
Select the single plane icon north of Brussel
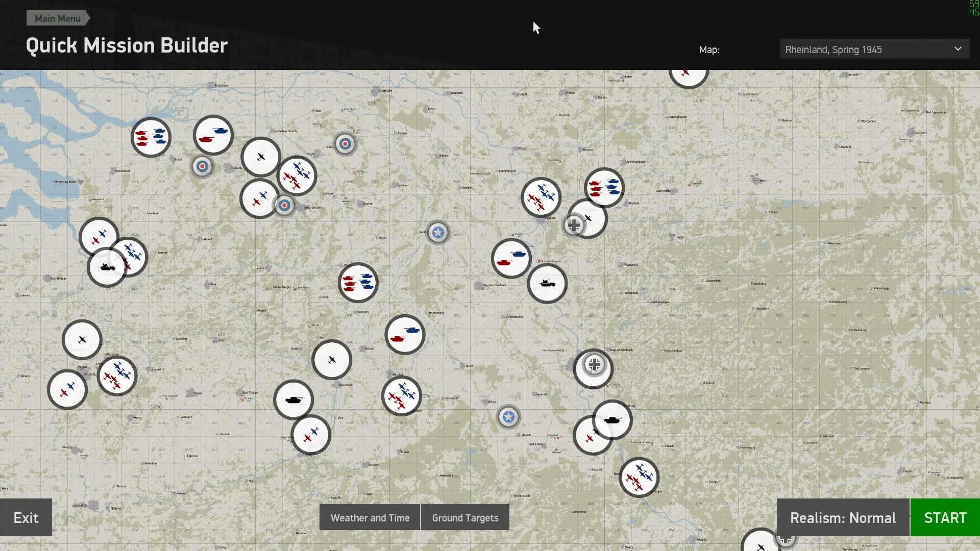click(82, 340)
